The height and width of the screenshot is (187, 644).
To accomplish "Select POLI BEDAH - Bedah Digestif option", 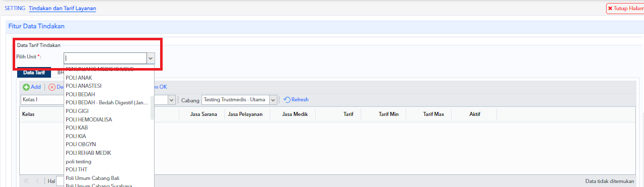I will [x=107, y=102].
